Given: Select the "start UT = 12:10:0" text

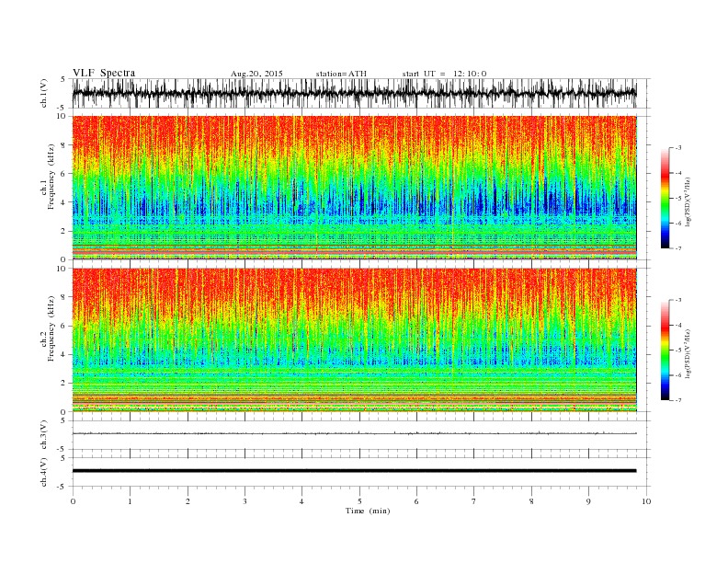Looking at the screenshot, I should pyautogui.click(x=444, y=74).
